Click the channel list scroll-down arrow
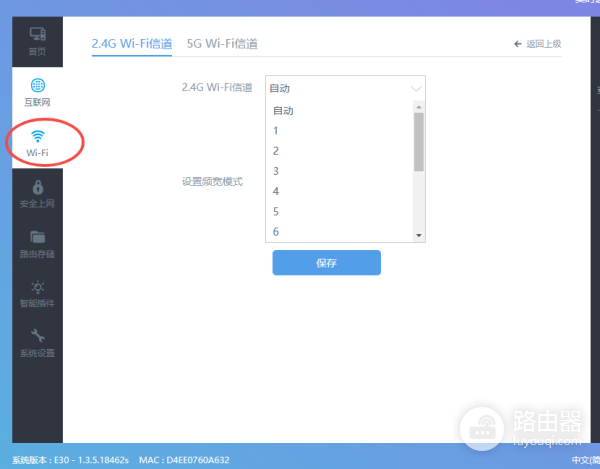This screenshot has width=600, height=469. tap(419, 235)
